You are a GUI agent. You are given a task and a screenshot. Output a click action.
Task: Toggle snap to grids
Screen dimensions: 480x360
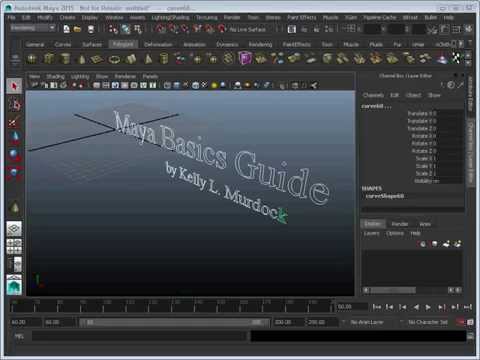click(161, 29)
